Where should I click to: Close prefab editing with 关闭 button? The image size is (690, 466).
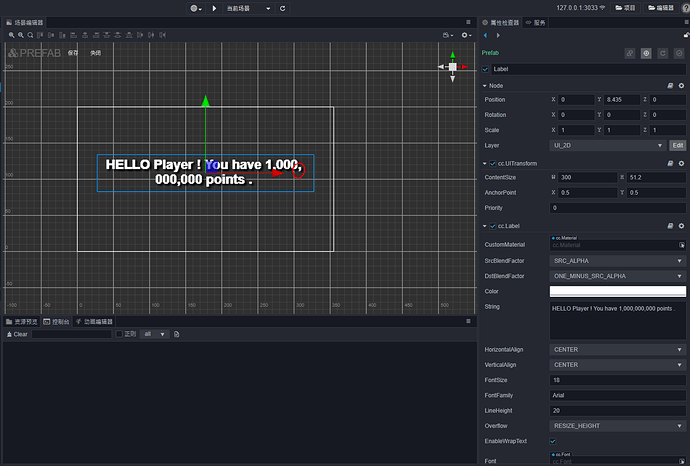[x=95, y=53]
